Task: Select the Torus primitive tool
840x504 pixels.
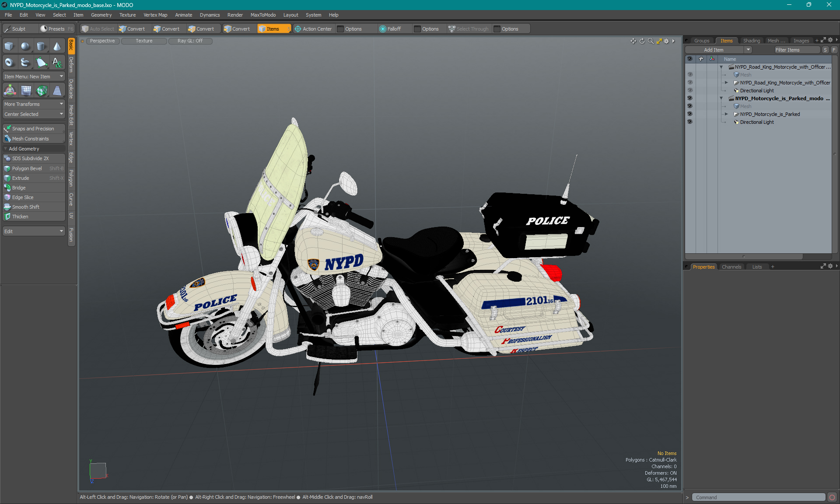Action: pos(9,63)
